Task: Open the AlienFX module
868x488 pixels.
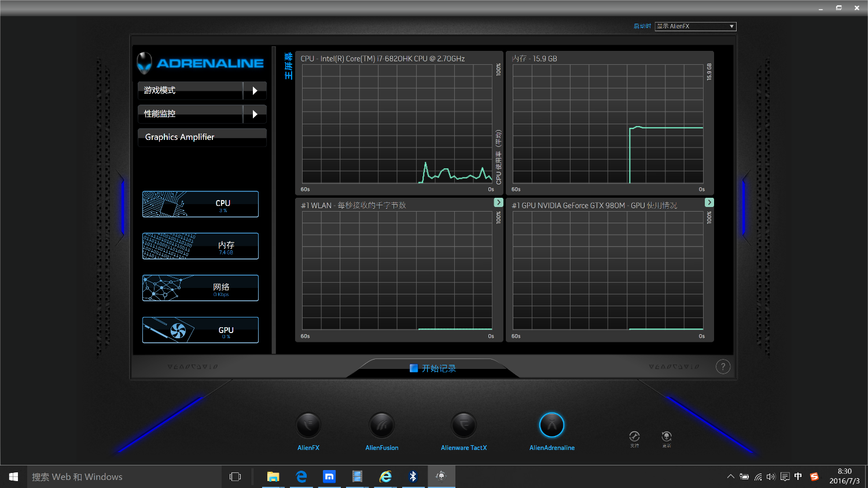Action: pyautogui.click(x=308, y=426)
